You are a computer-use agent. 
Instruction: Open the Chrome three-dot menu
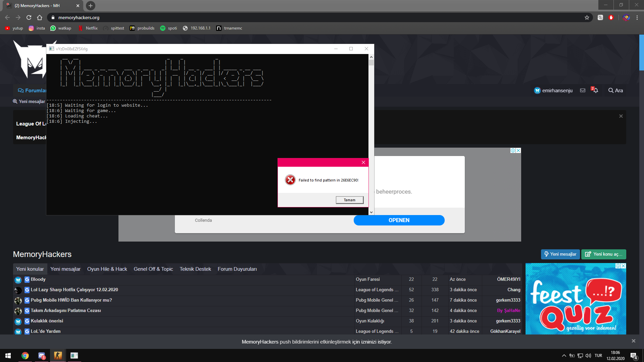(637, 17)
